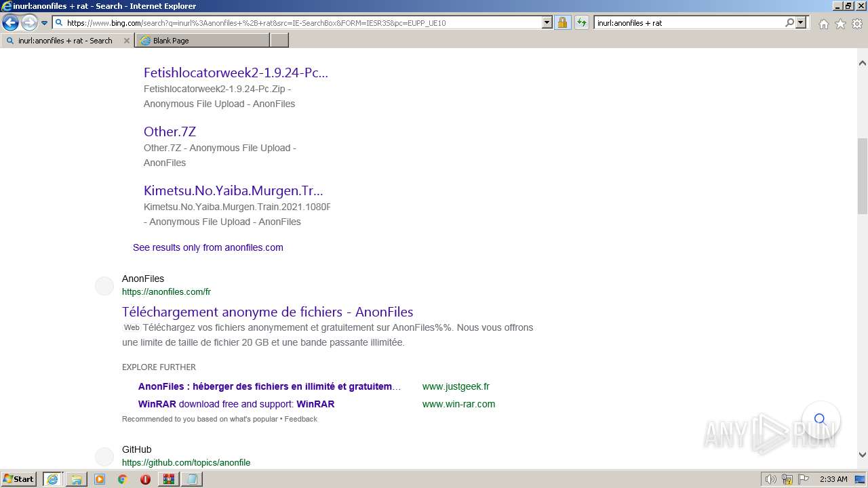Viewport: 868px width, 488px height.
Task: Refresh the page with green arrows icon
Action: (582, 22)
